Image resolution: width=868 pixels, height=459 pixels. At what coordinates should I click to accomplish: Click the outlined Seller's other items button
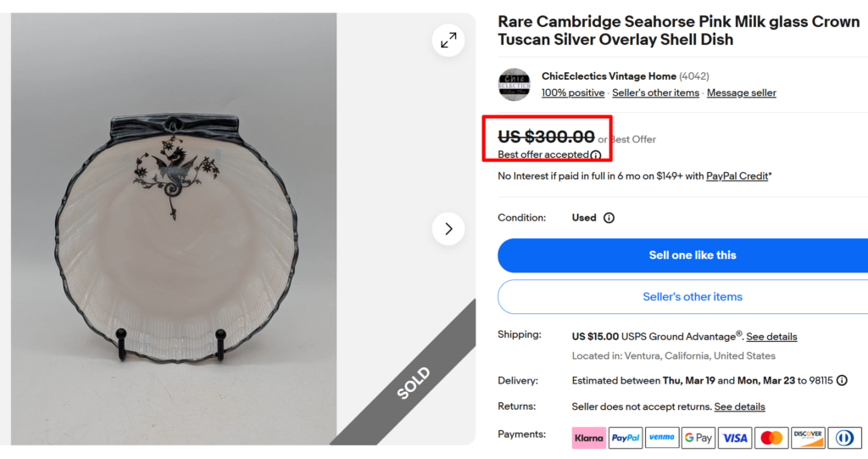coord(692,297)
